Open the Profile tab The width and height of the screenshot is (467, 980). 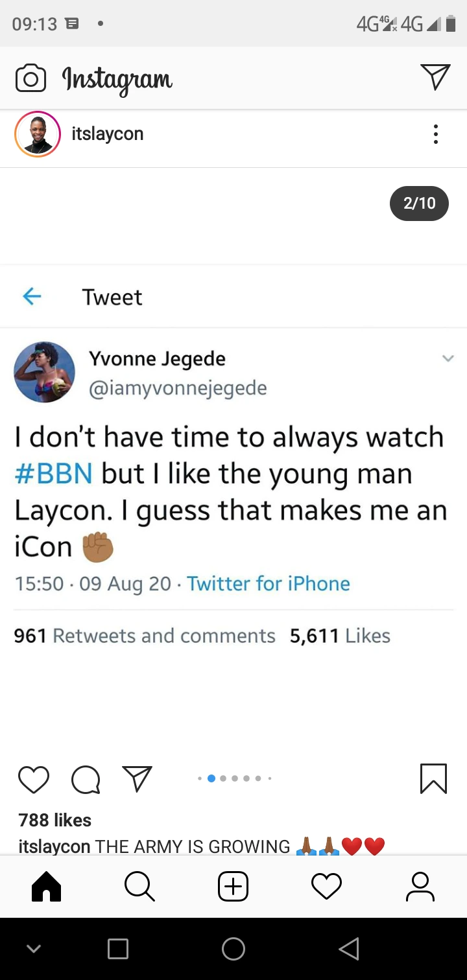click(x=420, y=886)
